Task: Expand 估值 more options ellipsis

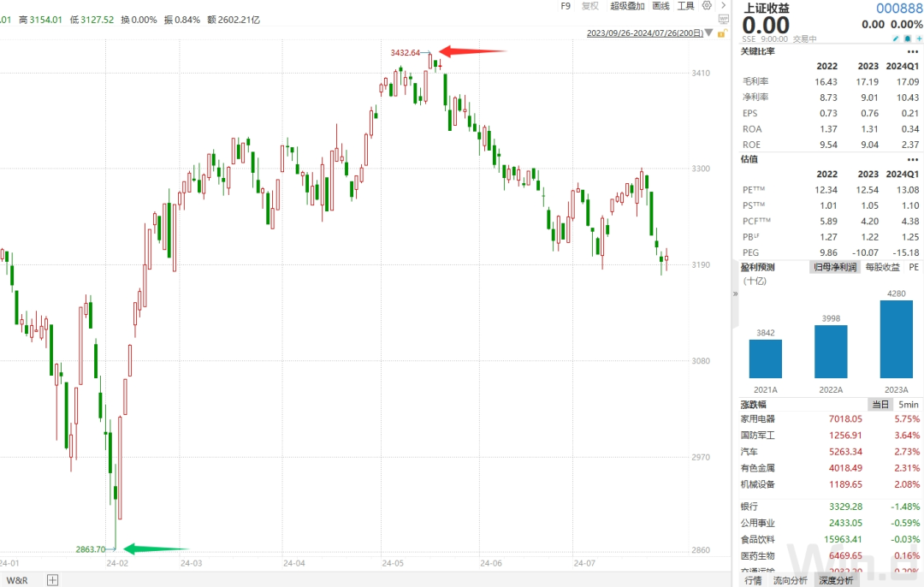Action: 912,159
